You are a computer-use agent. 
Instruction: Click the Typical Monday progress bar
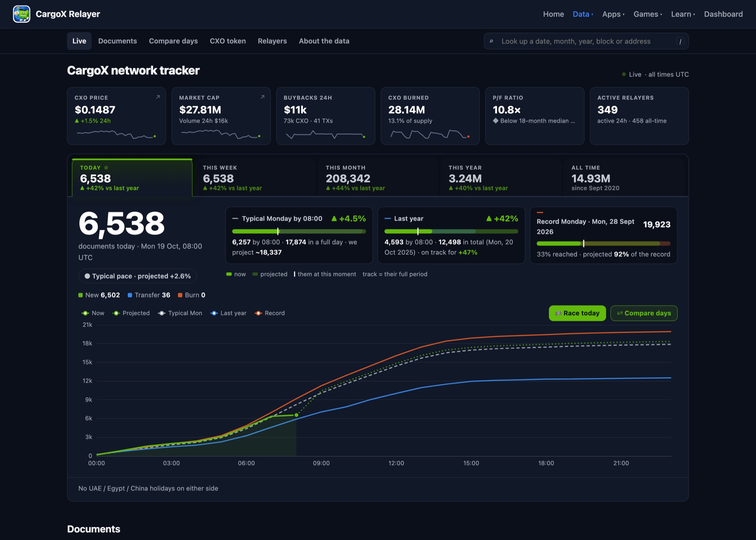pos(299,231)
